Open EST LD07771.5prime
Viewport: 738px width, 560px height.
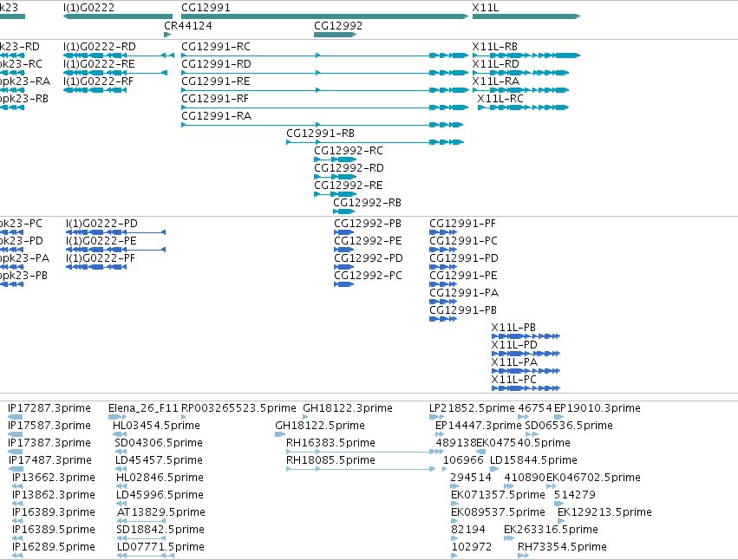[x=146, y=556]
